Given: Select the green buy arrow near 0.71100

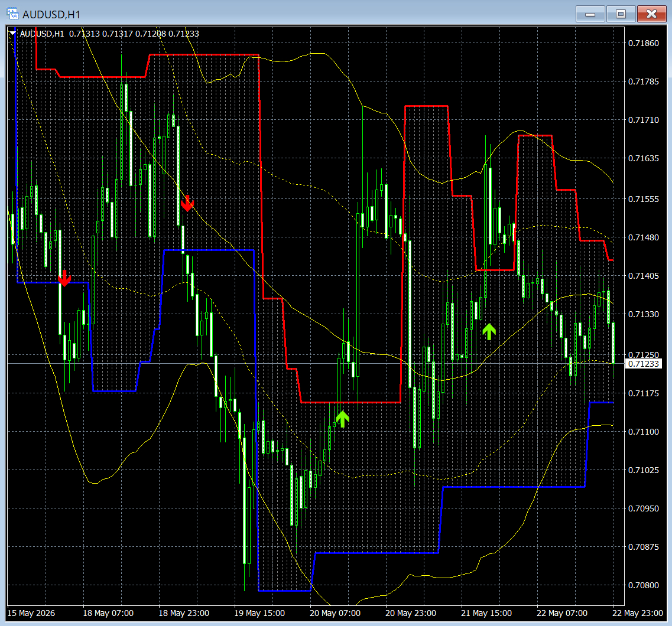Looking at the screenshot, I should coord(342,419).
